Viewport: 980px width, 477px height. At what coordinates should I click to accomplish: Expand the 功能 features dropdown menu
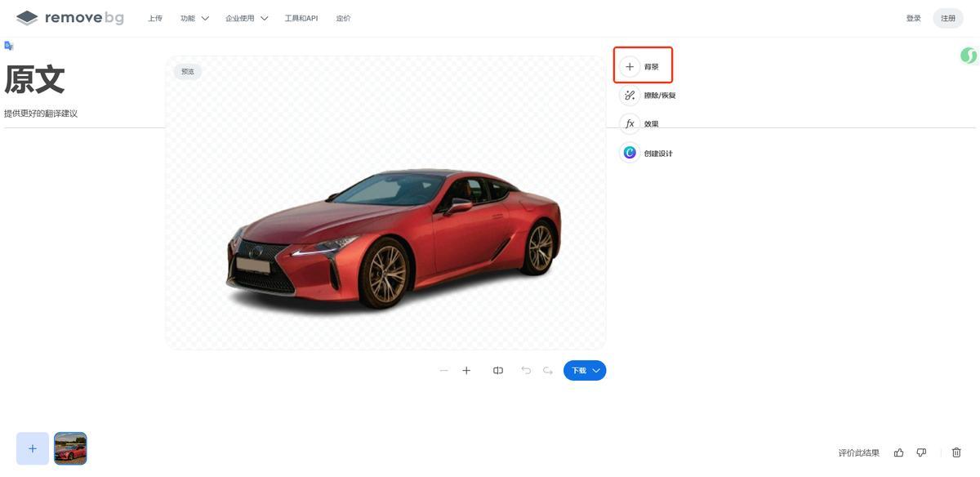tap(194, 18)
